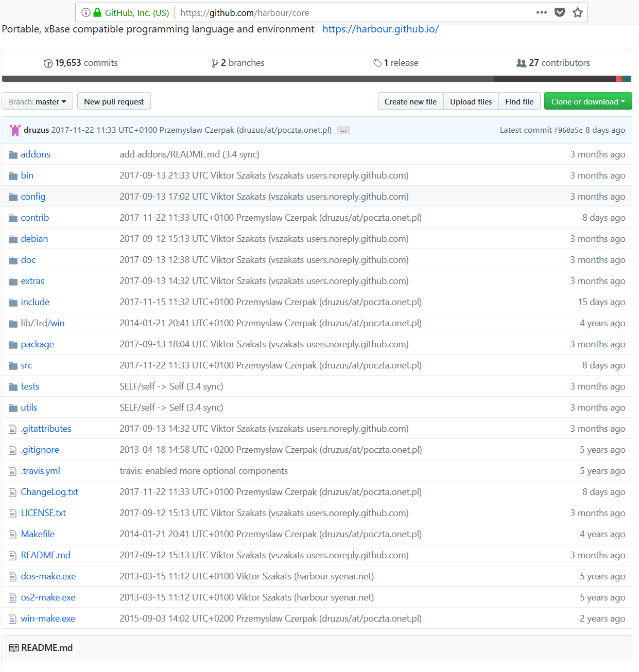The width and height of the screenshot is (639, 672).
Task: Open the latest commit hash f960a5c
Action: click(568, 130)
